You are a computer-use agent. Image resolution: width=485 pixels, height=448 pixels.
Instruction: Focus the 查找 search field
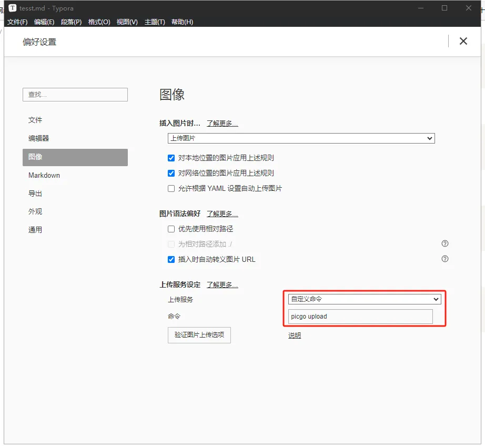click(x=75, y=95)
